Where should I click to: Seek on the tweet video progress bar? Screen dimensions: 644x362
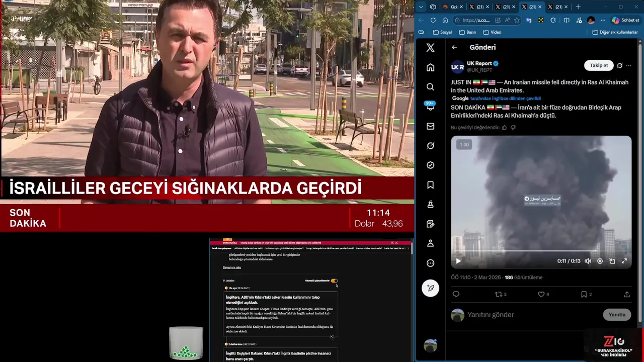(x=541, y=250)
